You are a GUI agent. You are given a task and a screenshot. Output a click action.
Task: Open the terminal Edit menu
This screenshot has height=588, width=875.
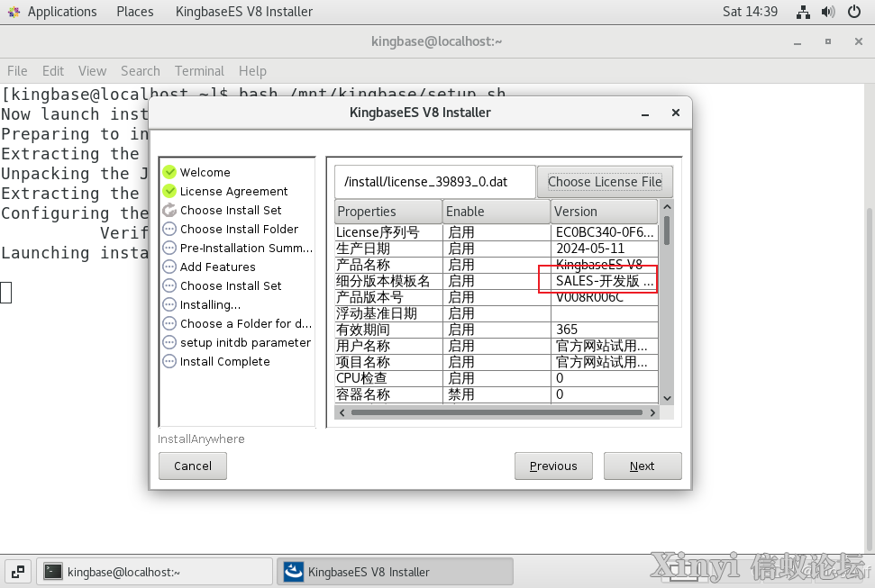pyautogui.click(x=53, y=71)
